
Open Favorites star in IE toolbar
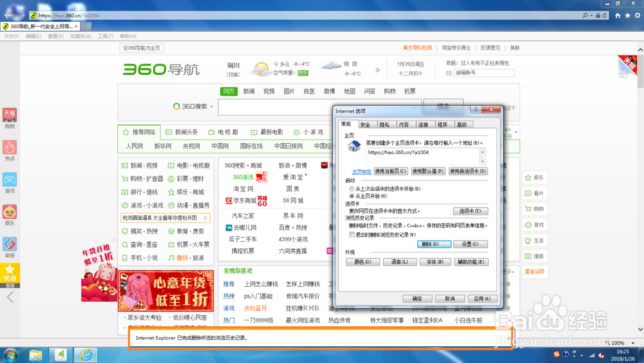pyautogui.click(x=627, y=15)
